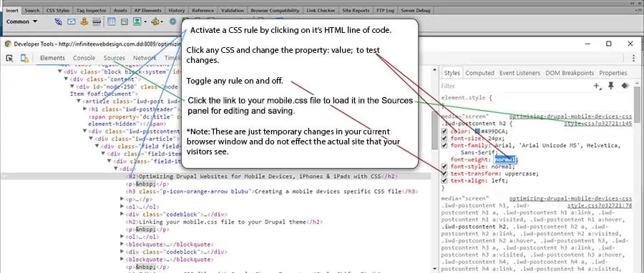Uncheck the font-style property checkbox

[x=444, y=167]
